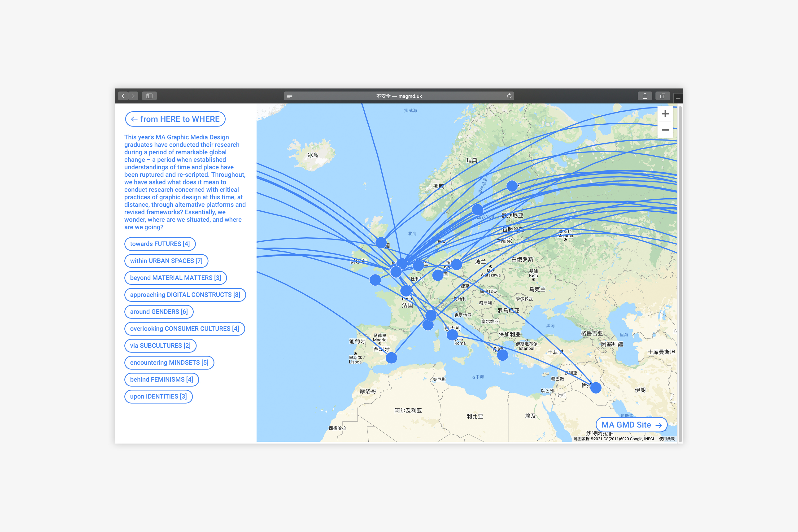Toggle the Safari sidebar panel icon
Screen dimensions: 798x532
click(x=149, y=96)
